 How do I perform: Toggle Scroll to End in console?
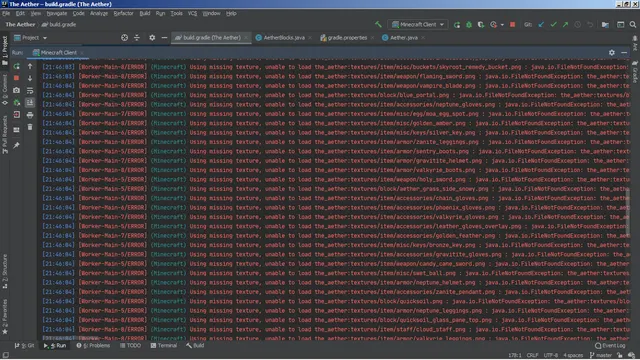(x=30, y=103)
